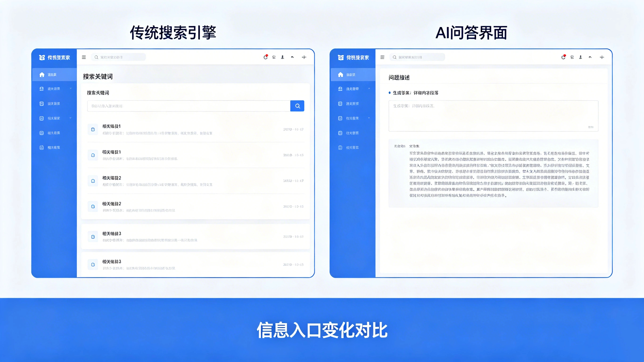Click the red-dot refresh icon in 传统搜索引擎 panel
The image size is (644, 362).
coord(265,57)
